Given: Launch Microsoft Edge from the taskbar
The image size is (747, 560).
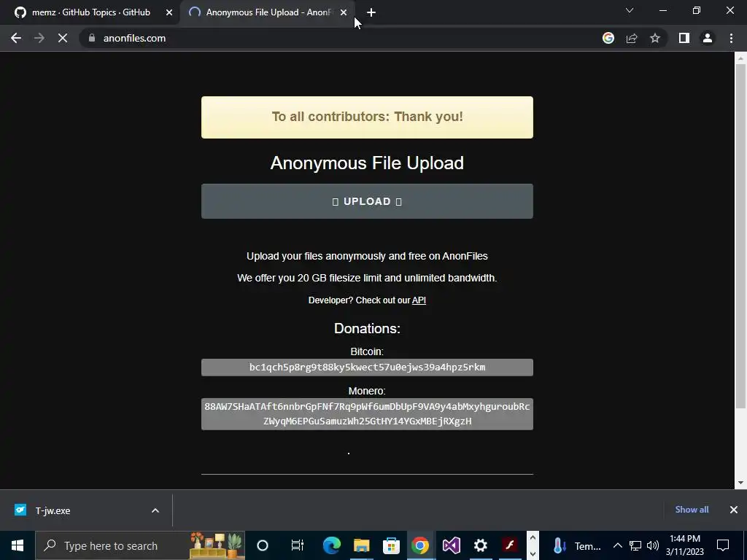Looking at the screenshot, I should point(332,545).
